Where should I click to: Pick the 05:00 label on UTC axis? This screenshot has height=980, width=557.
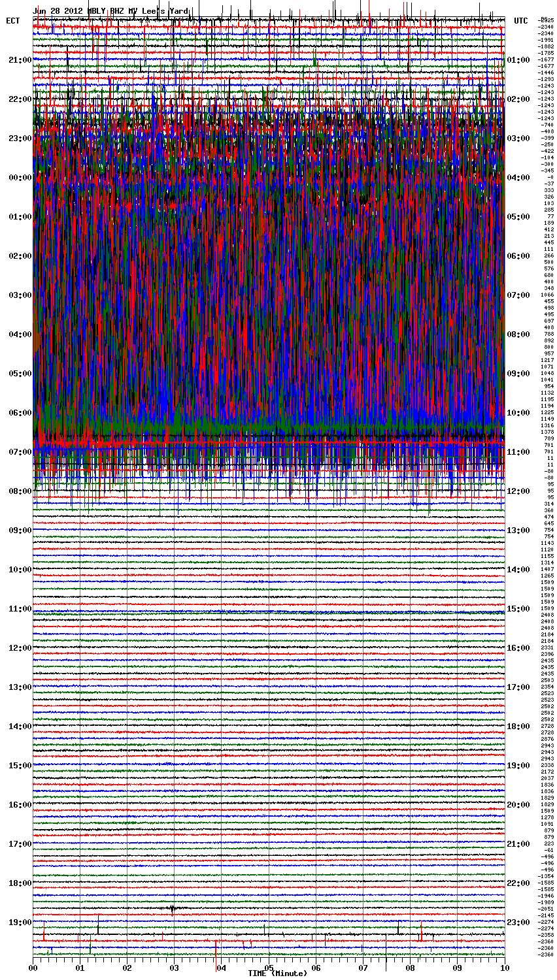[x=518, y=217]
